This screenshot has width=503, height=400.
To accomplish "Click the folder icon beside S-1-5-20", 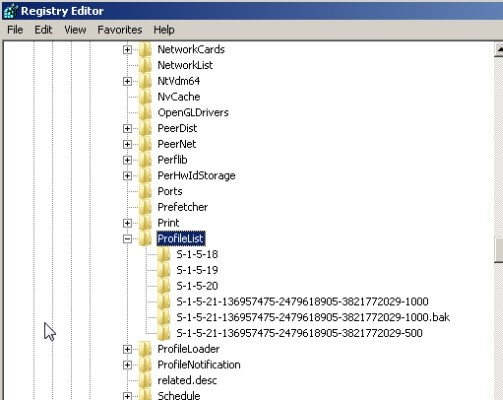I will click(164, 286).
